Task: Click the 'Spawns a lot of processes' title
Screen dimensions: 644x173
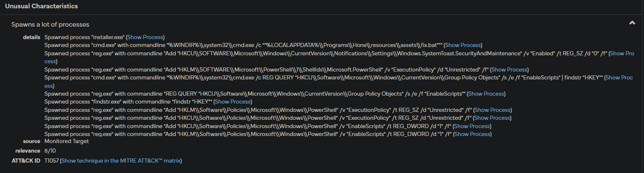Action: tap(50, 25)
